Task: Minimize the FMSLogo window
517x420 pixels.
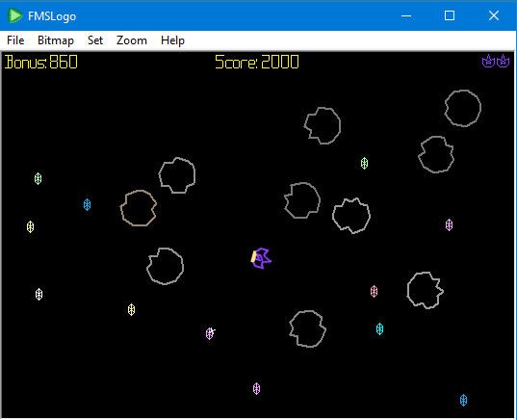Action: 406,15
